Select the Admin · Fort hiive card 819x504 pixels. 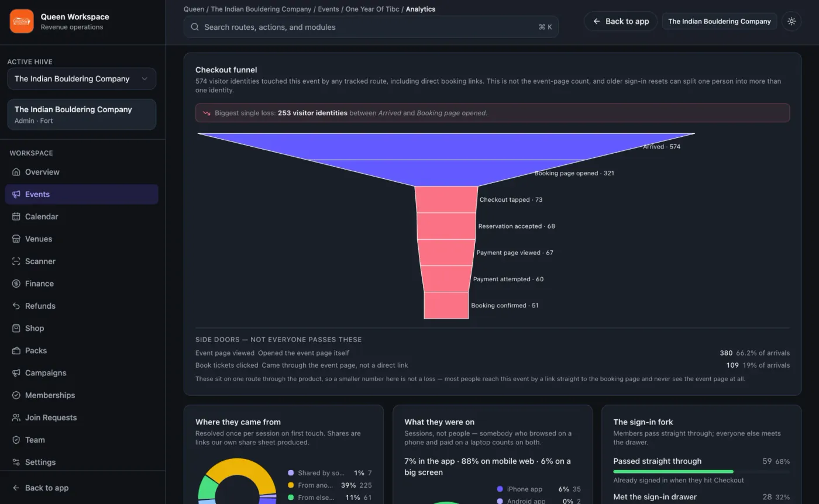[x=82, y=114]
